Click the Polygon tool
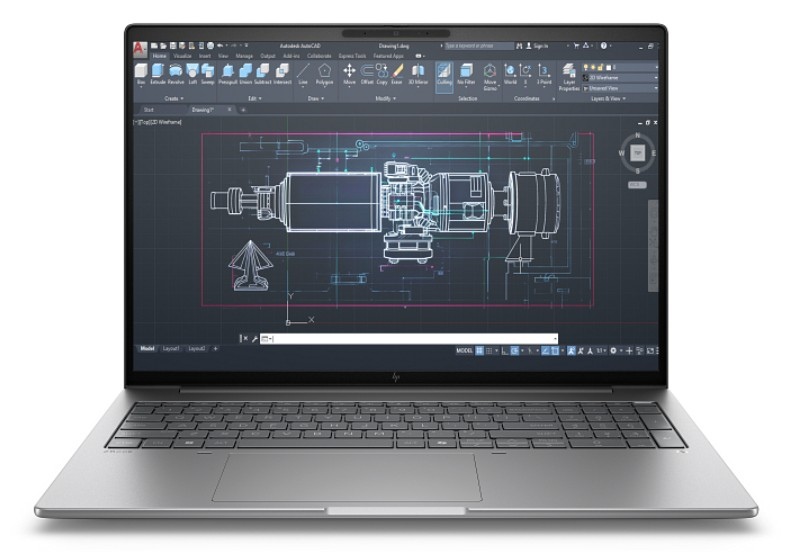This screenshot has height=552, width=796. (324, 73)
